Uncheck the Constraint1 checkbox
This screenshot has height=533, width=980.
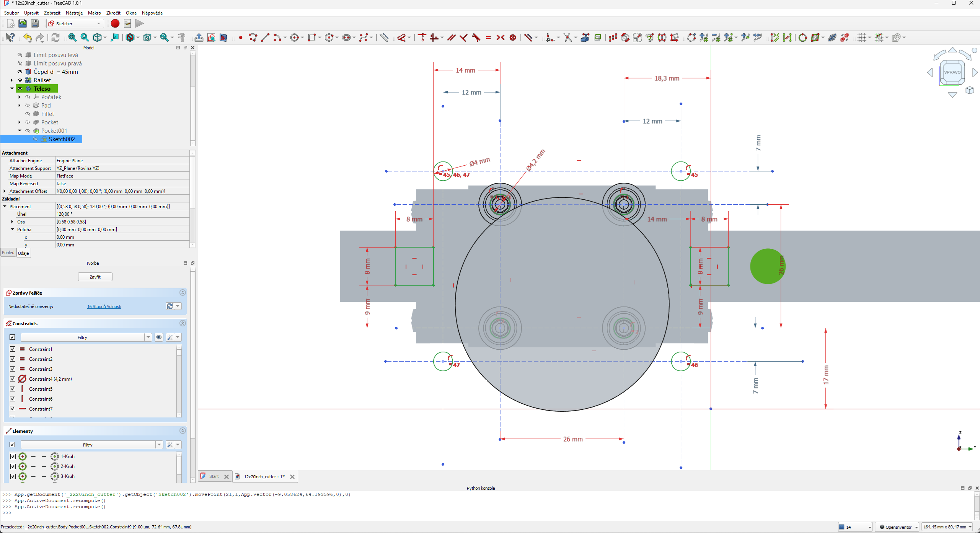click(13, 349)
